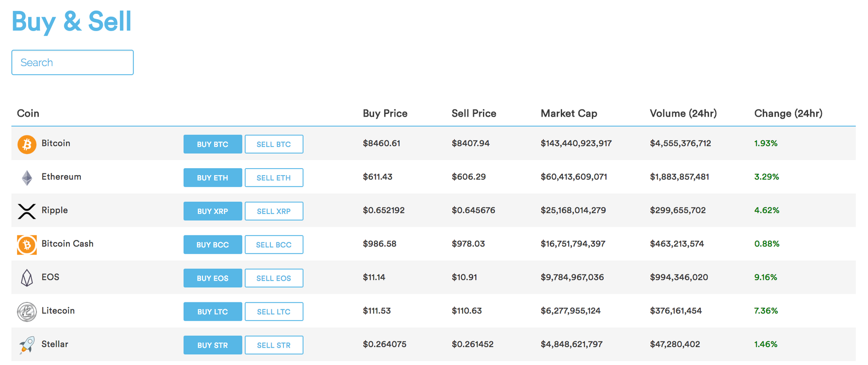Click Bitcoin Cash change 0.88%
This screenshot has height=365, width=868.
[767, 244]
